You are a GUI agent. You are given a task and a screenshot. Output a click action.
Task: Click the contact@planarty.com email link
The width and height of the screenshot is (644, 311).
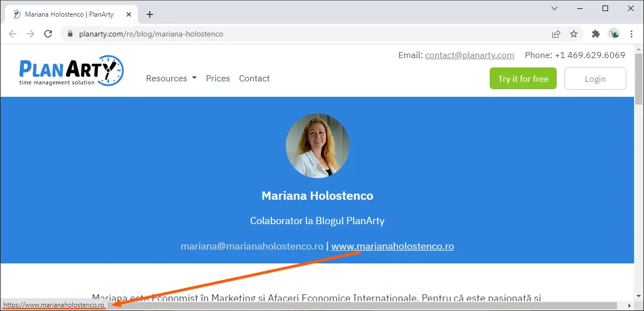point(469,55)
